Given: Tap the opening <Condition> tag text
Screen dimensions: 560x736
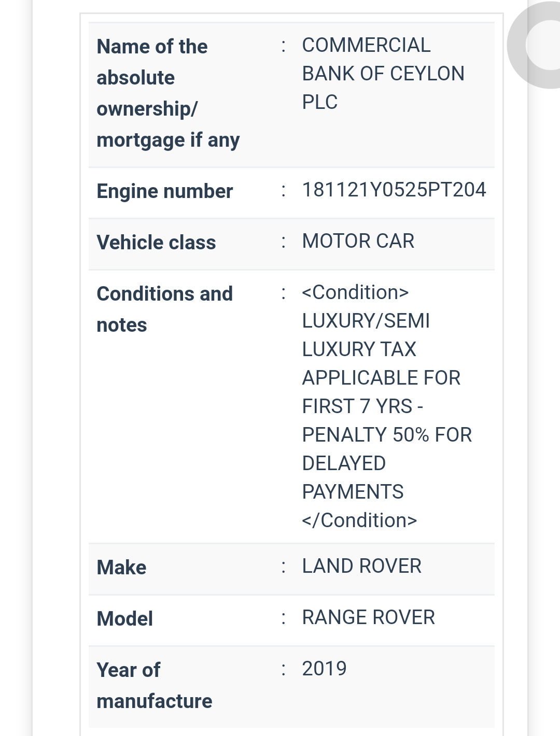Looking at the screenshot, I should (356, 292).
